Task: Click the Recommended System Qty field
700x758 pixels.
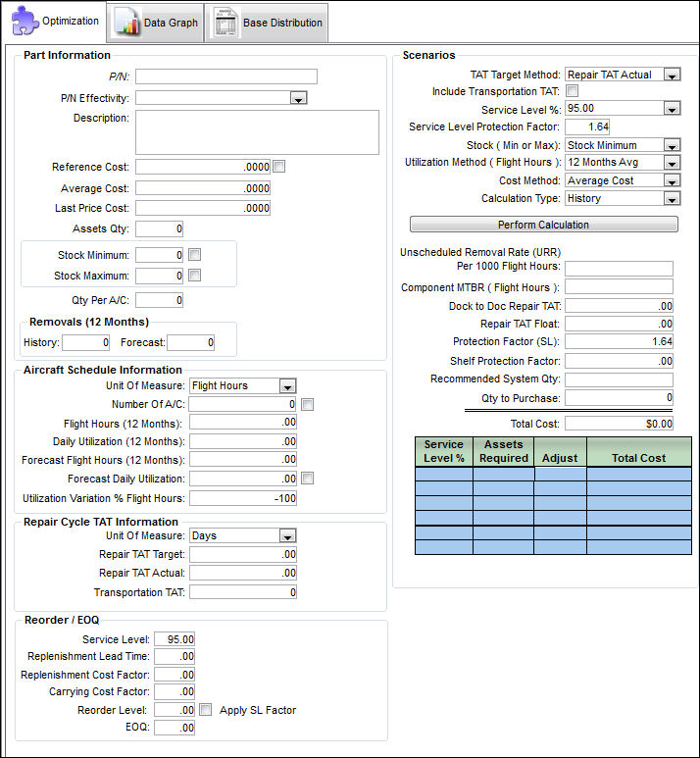Action: point(619,379)
